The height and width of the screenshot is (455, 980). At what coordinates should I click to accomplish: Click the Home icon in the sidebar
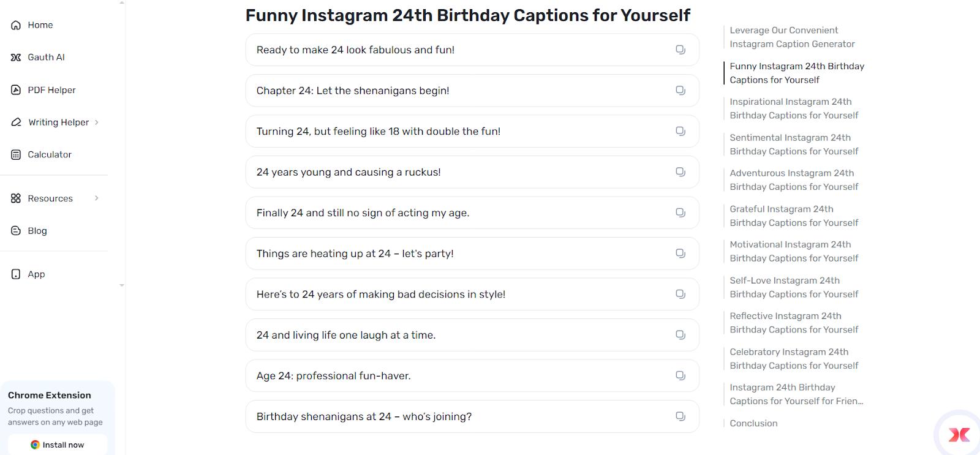[15, 24]
